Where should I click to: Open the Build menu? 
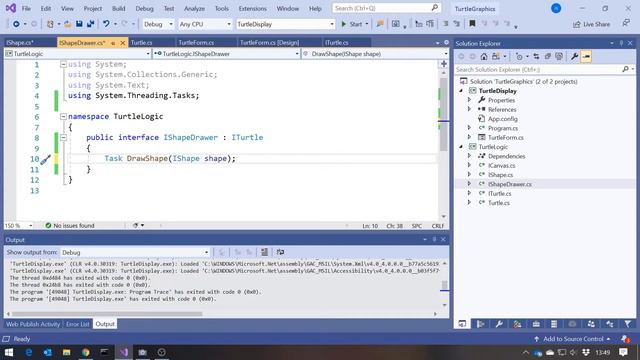pos(118,9)
